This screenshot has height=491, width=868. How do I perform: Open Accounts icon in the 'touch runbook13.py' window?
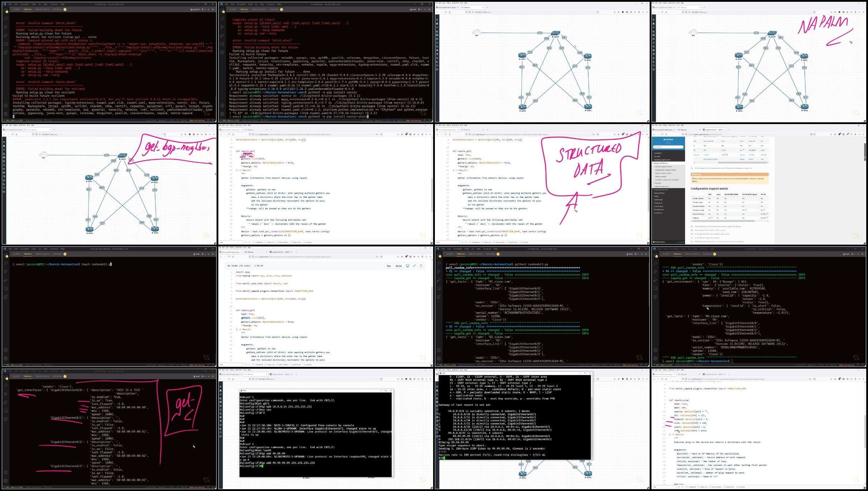6,350
